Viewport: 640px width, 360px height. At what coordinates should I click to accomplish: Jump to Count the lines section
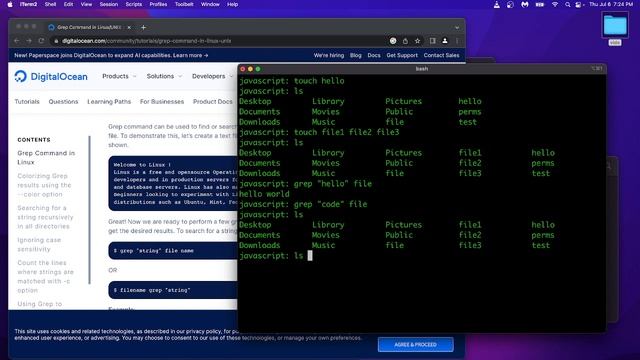(x=45, y=276)
